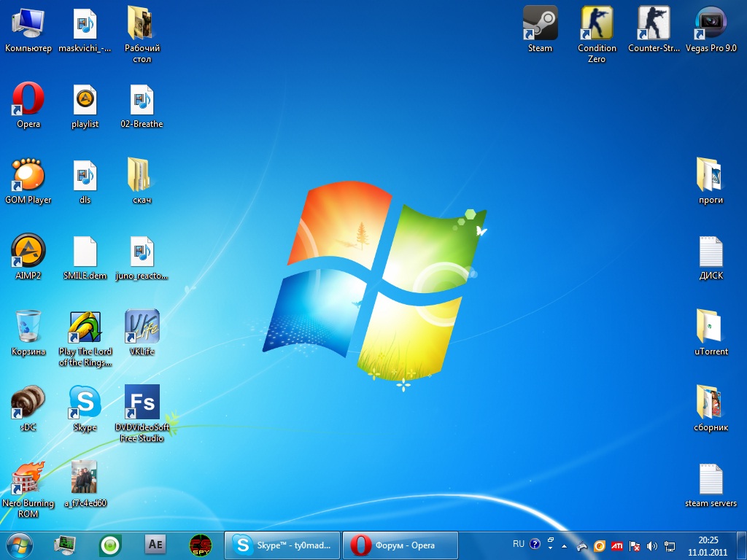The image size is (747, 560).
Task: Open the clock showing 20:25
Action: point(708,546)
